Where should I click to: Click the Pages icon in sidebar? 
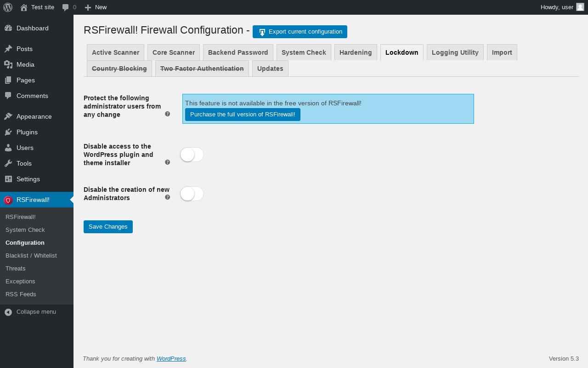pos(8,80)
